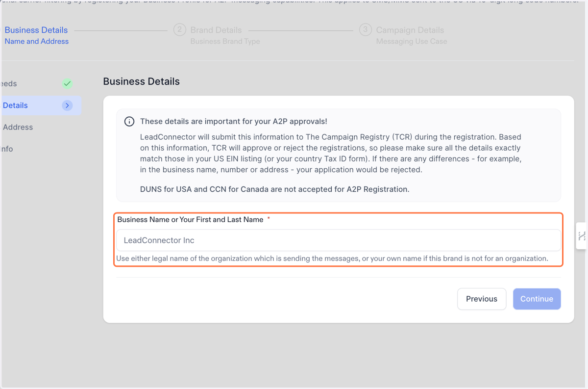588x389 pixels.
Task: Click the side handle icon at the right edge
Action: tap(582, 236)
